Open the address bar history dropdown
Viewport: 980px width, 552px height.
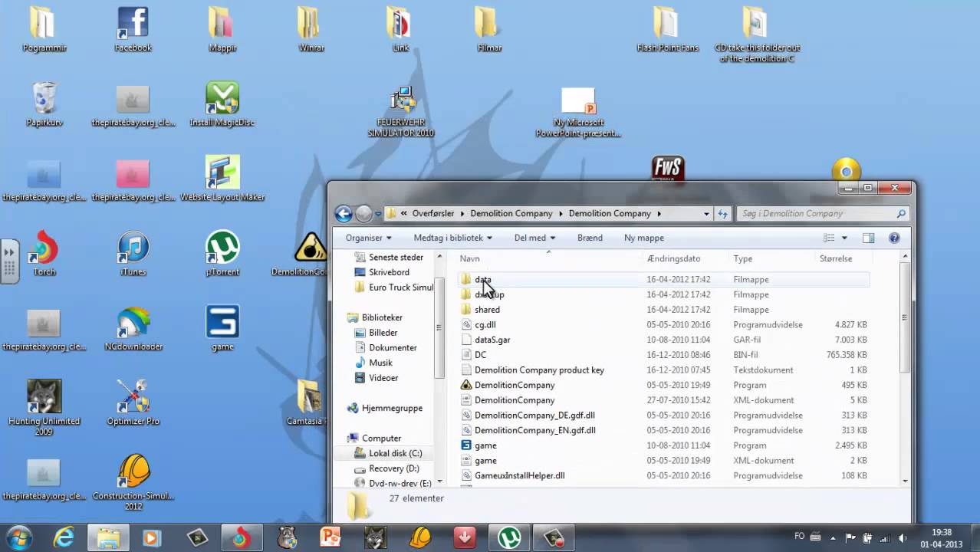pos(706,214)
